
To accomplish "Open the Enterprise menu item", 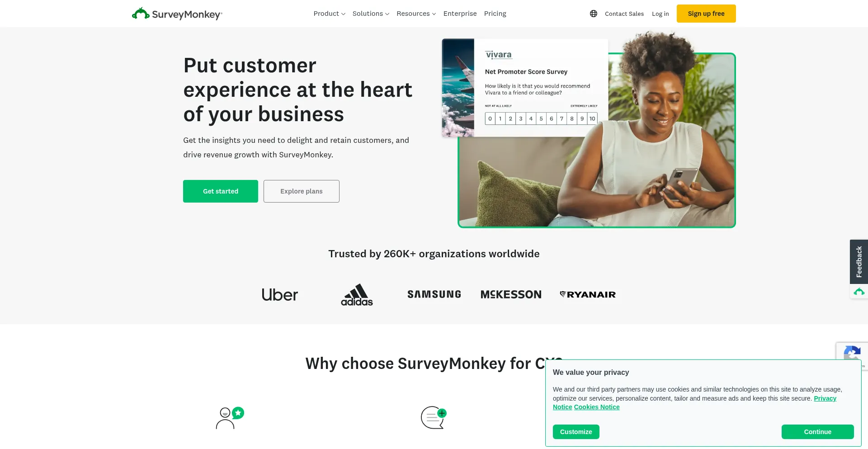I will pyautogui.click(x=460, y=14).
